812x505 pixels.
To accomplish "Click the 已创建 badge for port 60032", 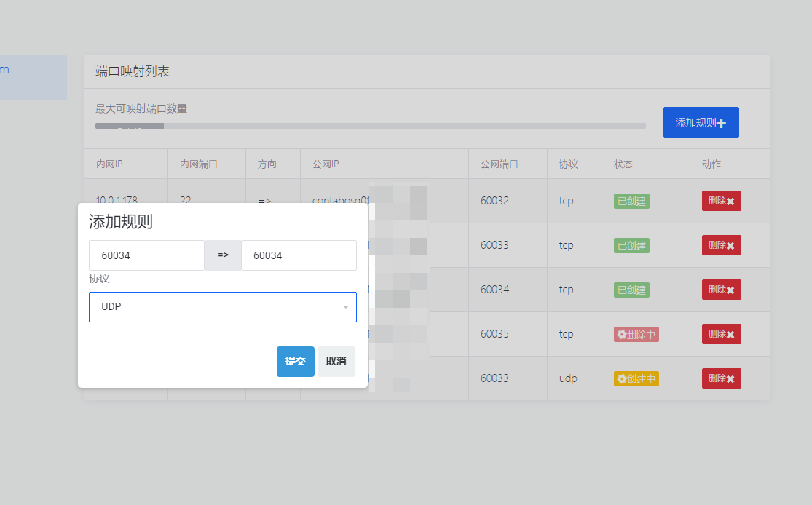I will [x=632, y=201].
